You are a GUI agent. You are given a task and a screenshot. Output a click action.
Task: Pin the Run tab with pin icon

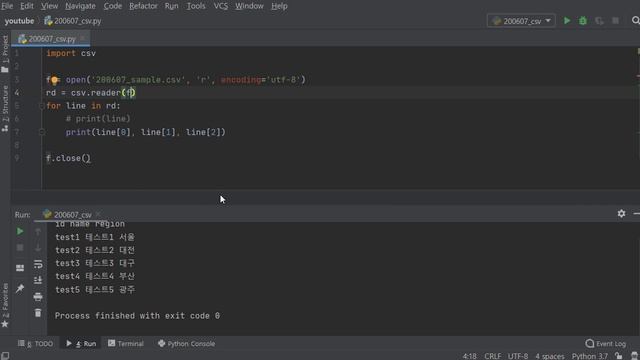point(20,289)
